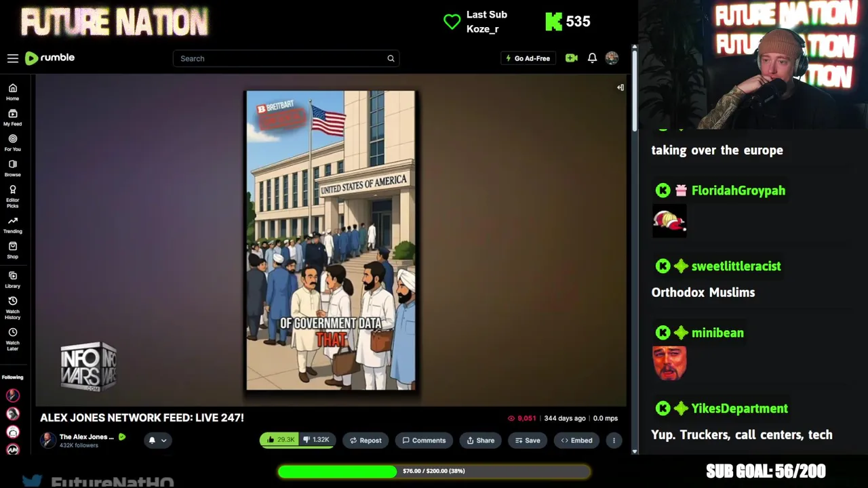Open Library in the sidebar
This screenshot has height=488, width=868.
(x=12, y=280)
